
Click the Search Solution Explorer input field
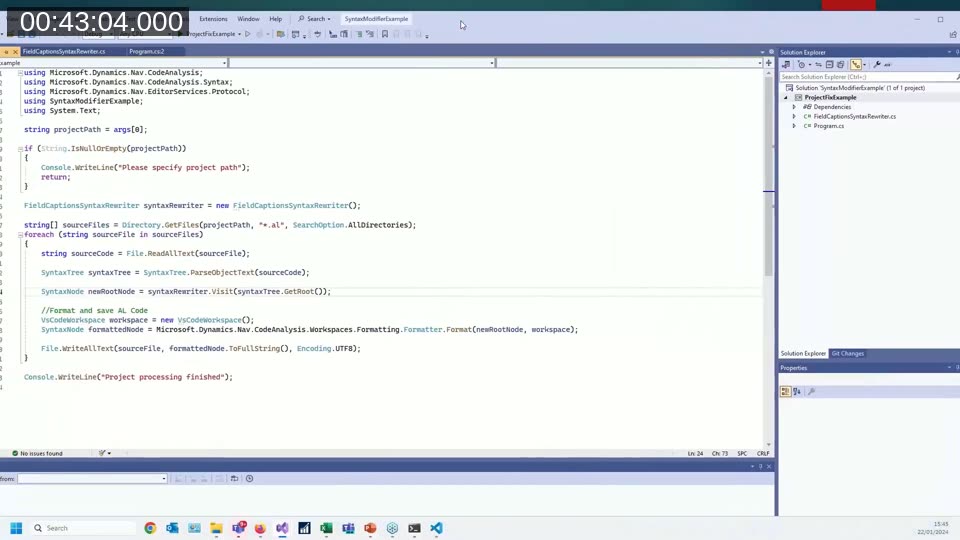pos(866,77)
